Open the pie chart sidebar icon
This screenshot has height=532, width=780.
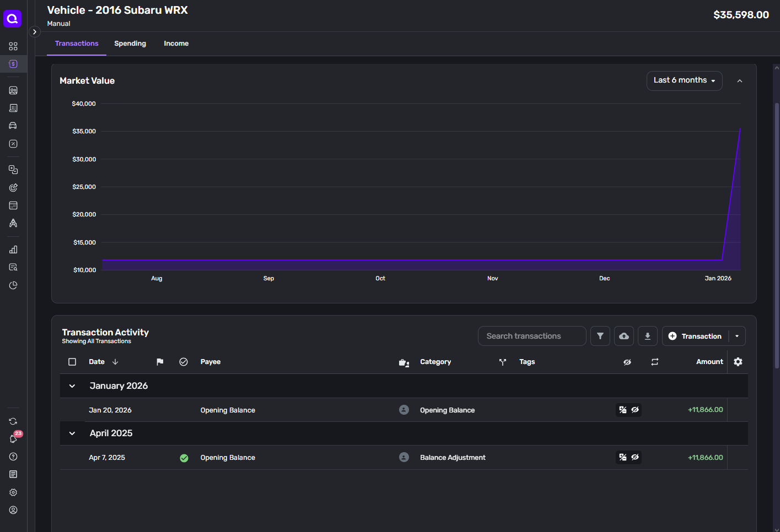pyautogui.click(x=13, y=285)
